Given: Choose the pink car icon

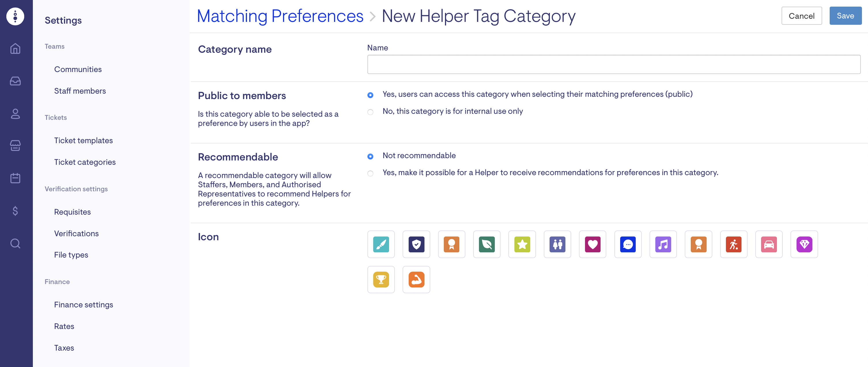Looking at the screenshot, I should (x=769, y=244).
